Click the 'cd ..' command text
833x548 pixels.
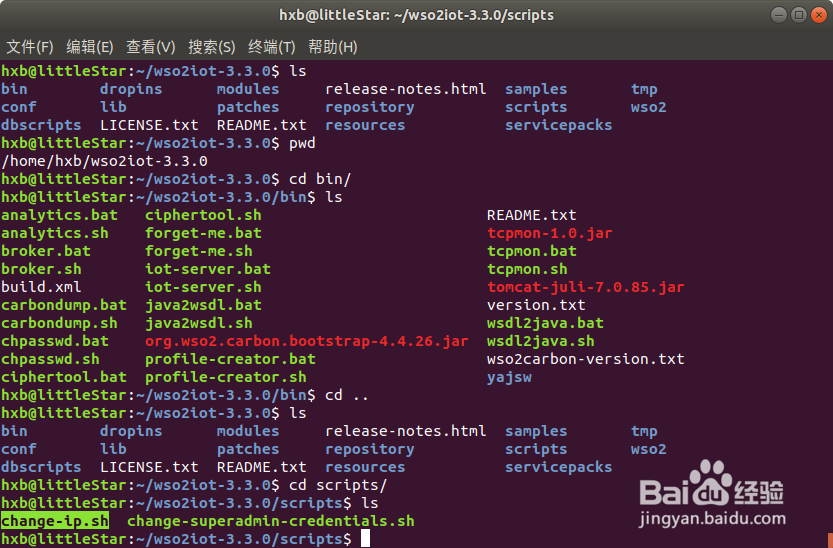coord(347,396)
